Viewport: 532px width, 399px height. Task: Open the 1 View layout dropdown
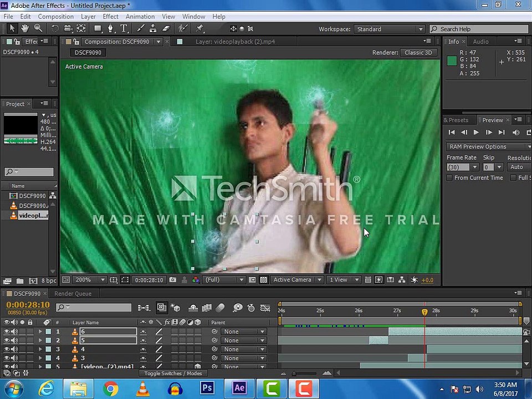click(344, 280)
